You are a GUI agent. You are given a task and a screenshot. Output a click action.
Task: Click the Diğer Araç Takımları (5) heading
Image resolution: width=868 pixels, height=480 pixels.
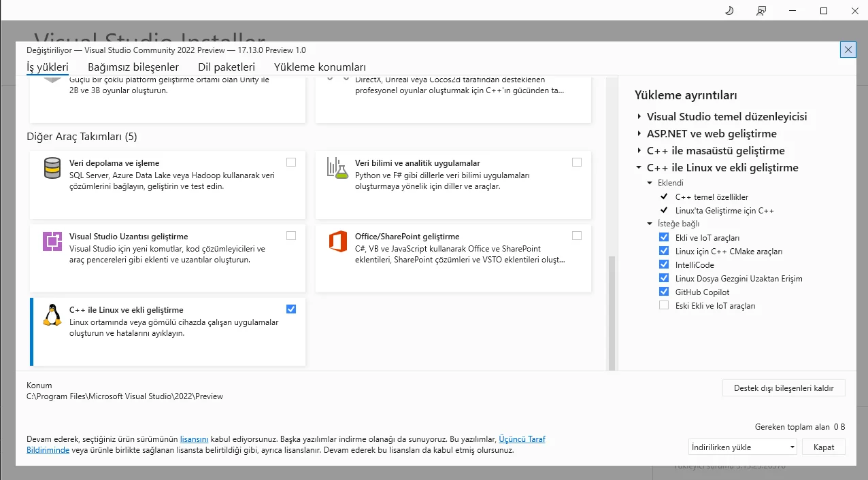pos(82,137)
